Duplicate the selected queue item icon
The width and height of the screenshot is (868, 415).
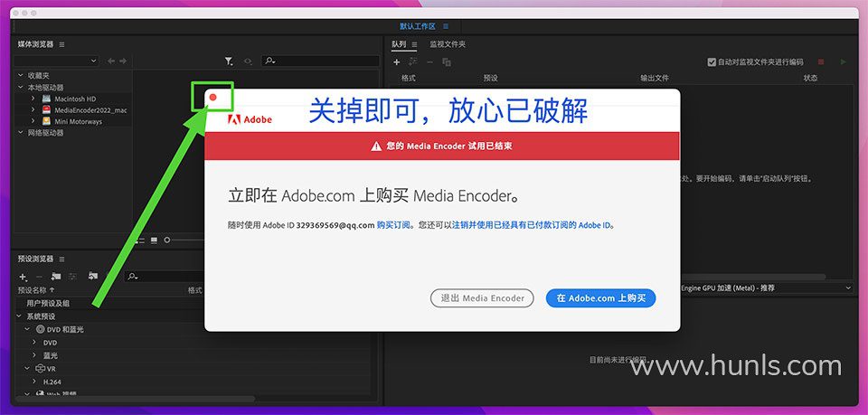[446, 62]
